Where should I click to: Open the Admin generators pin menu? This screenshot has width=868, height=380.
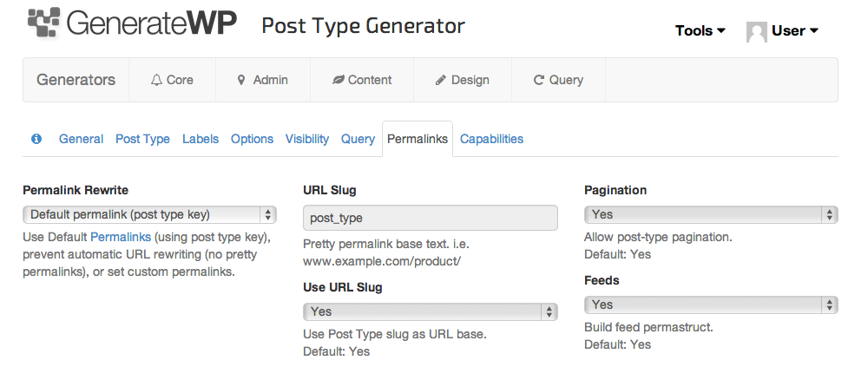(262, 80)
